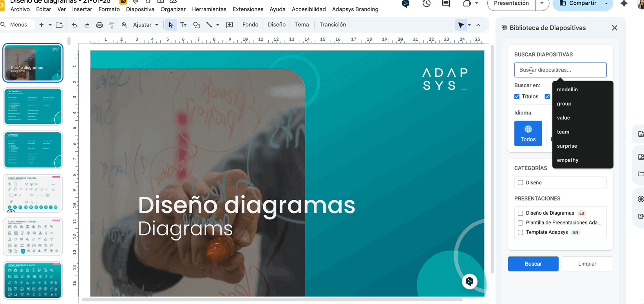Expand the Presentación options arrow
This screenshot has height=304, width=644.
542,4
